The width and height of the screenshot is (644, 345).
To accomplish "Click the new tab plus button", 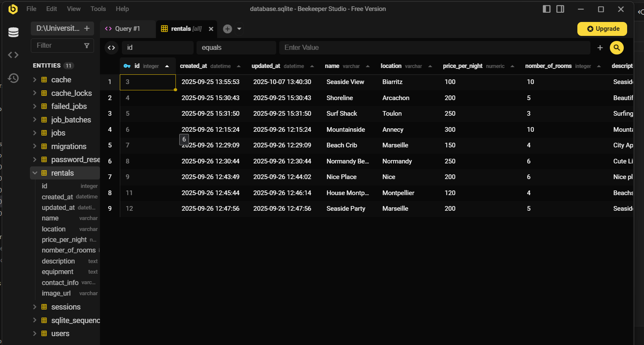I will coord(227,29).
